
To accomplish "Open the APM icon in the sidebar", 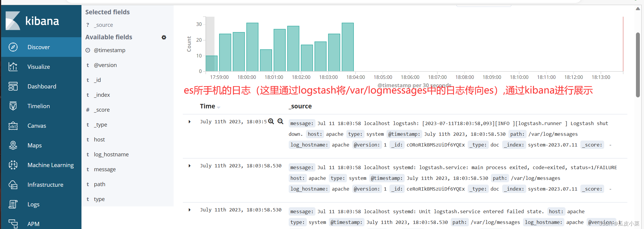I will tap(13, 224).
